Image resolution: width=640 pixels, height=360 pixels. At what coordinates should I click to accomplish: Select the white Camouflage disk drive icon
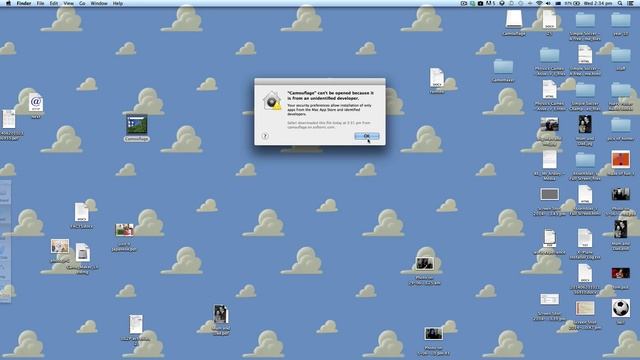[x=514, y=19]
